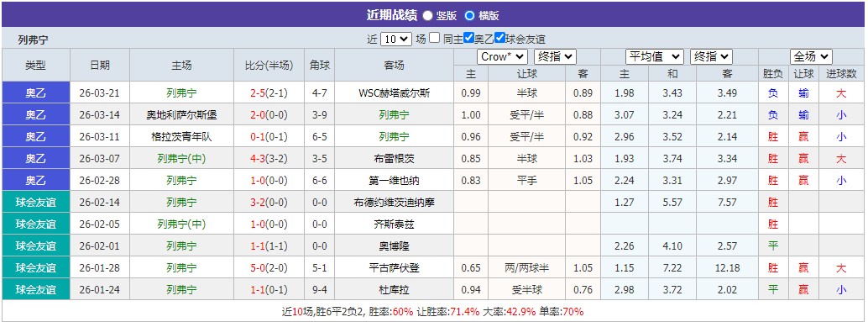This screenshot has height=322, width=868.
Task: Open away team 布雷根茨
Action: pos(395,159)
